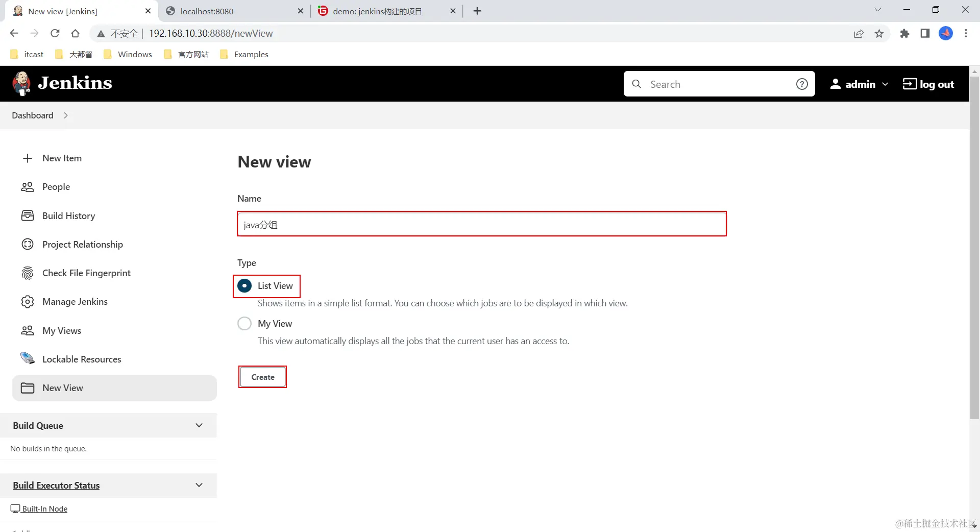The image size is (980, 532).
Task: Reload the page with the refresh icon
Action: pyautogui.click(x=55, y=33)
